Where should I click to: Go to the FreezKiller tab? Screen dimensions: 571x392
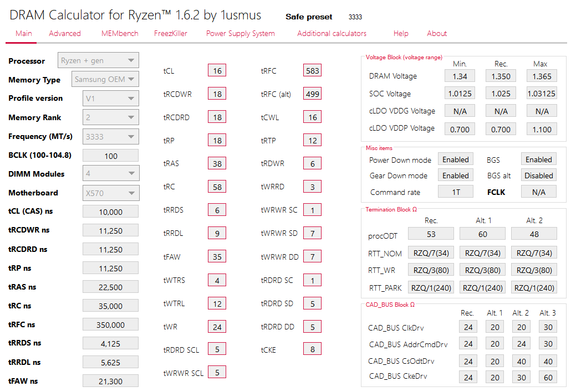point(170,33)
